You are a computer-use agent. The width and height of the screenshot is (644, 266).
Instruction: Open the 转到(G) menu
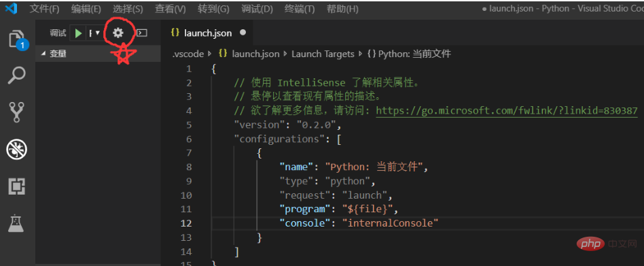(x=213, y=9)
